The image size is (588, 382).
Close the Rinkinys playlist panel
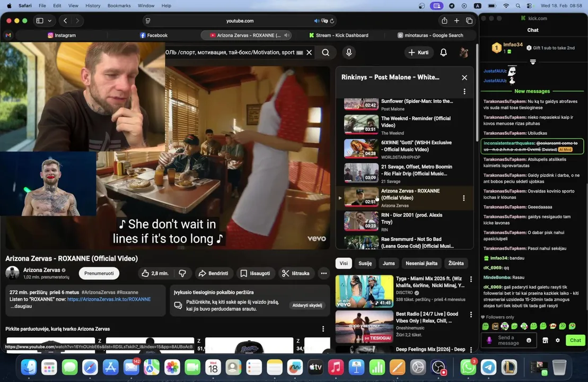pos(464,77)
